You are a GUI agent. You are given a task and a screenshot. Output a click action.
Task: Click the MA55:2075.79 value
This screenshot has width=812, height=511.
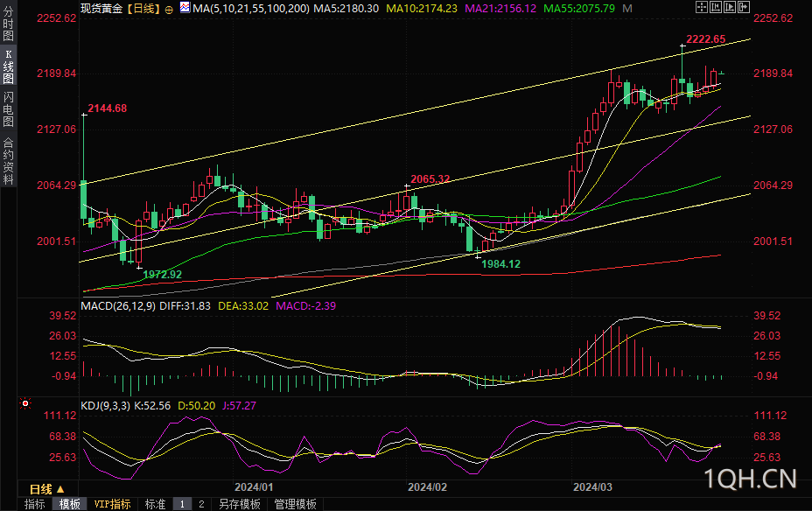579,9
